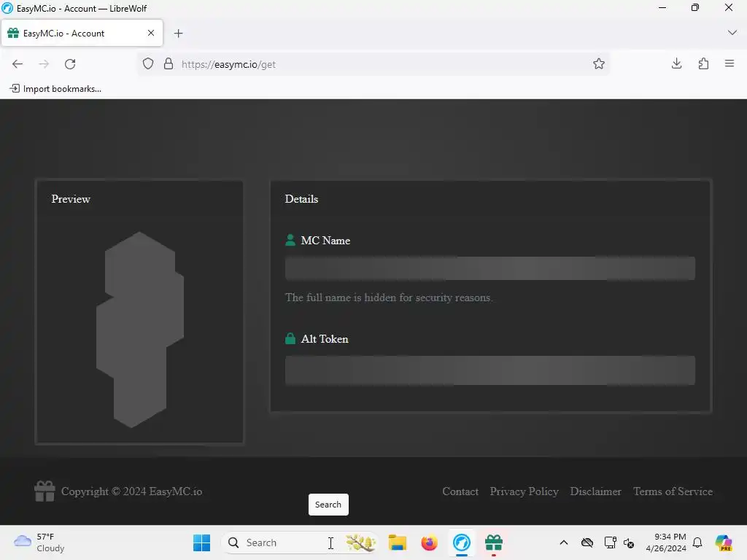Open the Contact link
Image resolution: width=747 pixels, height=560 pixels.
pyautogui.click(x=460, y=491)
